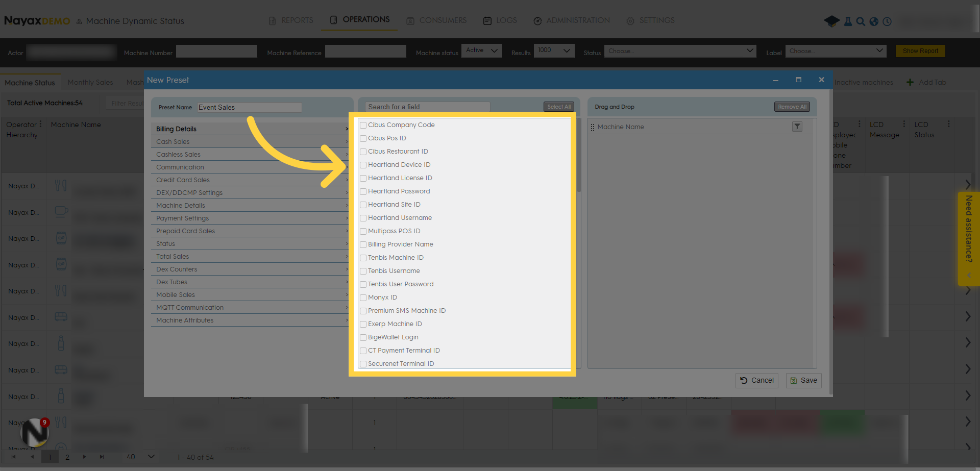Image resolution: width=980 pixels, height=471 pixels.
Task: Open the Settings menu
Action: [x=650, y=20]
